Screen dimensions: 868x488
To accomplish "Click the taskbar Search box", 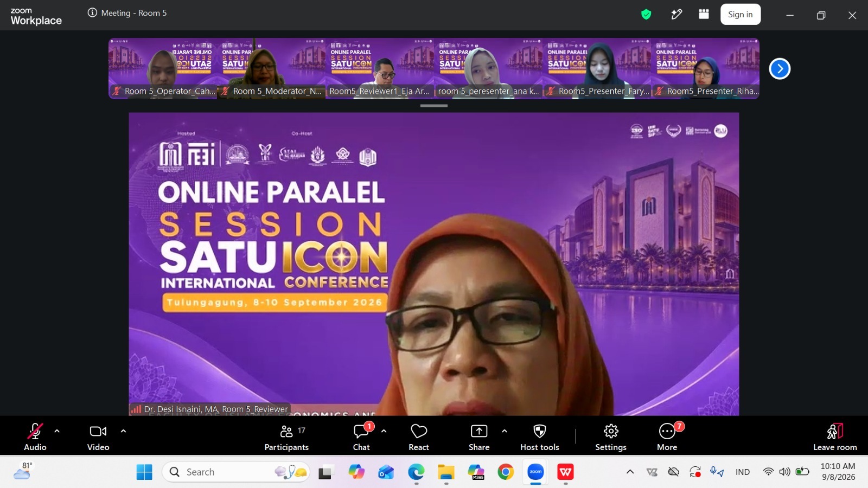I will tap(236, 472).
